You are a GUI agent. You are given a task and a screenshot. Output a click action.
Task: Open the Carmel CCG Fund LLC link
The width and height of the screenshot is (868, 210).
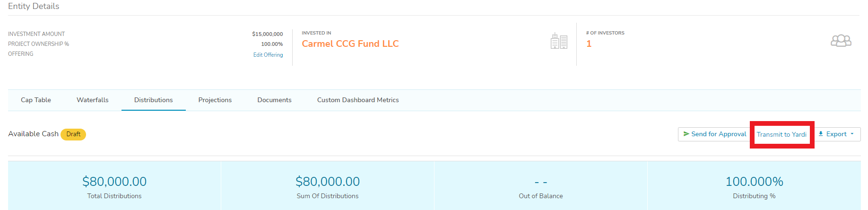tap(350, 44)
